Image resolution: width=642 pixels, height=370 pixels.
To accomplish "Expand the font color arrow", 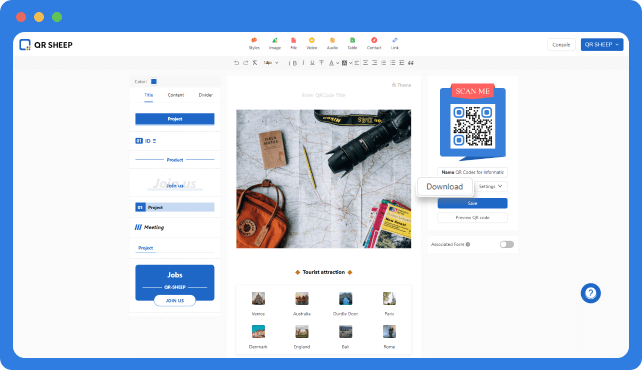I will (337, 63).
